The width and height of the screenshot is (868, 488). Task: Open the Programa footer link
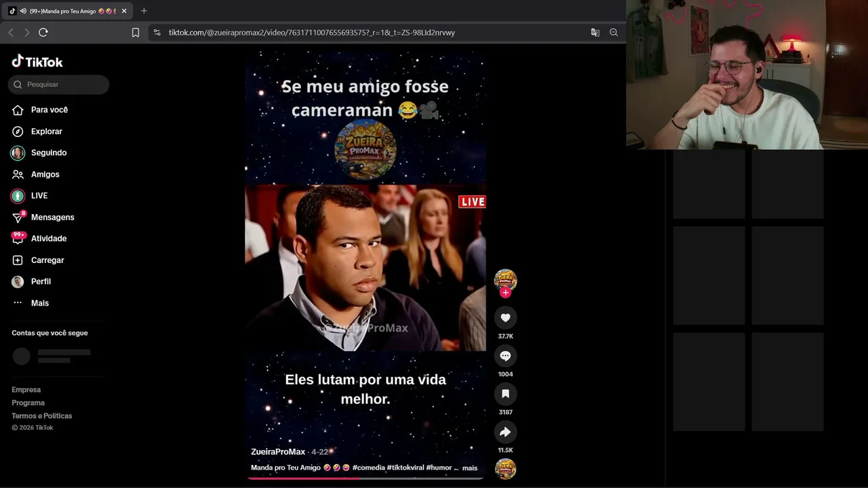(x=28, y=403)
